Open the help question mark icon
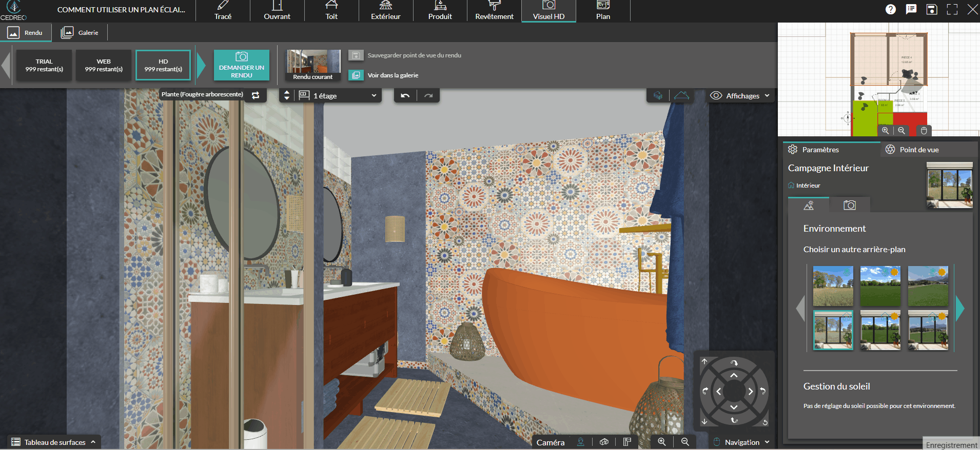980x450 pixels. pyautogui.click(x=891, y=9)
